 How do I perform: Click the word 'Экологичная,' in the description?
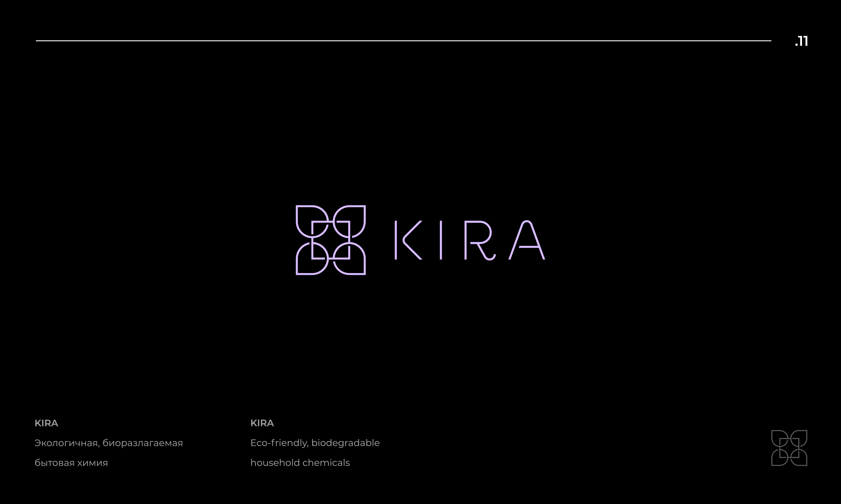(67, 443)
